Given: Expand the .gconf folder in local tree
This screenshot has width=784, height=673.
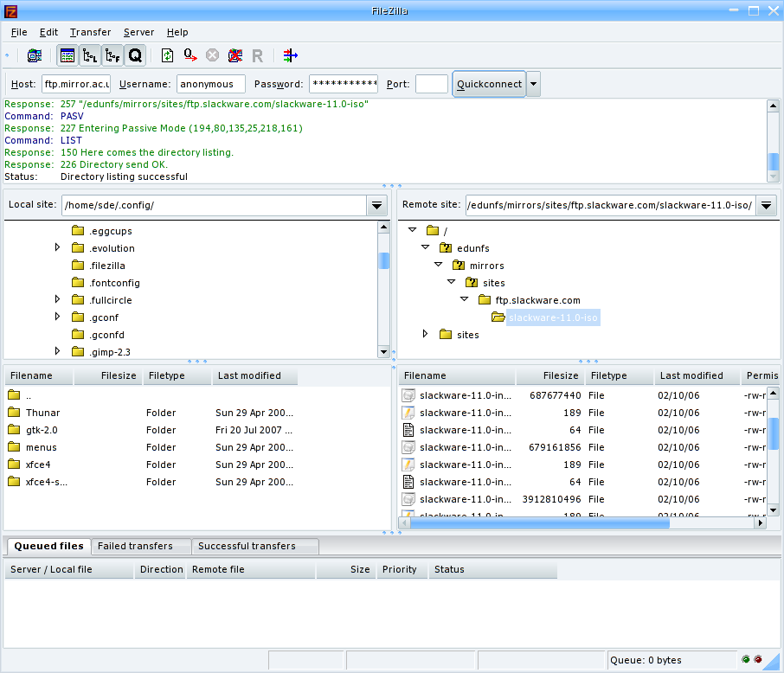Looking at the screenshot, I should pyautogui.click(x=57, y=317).
